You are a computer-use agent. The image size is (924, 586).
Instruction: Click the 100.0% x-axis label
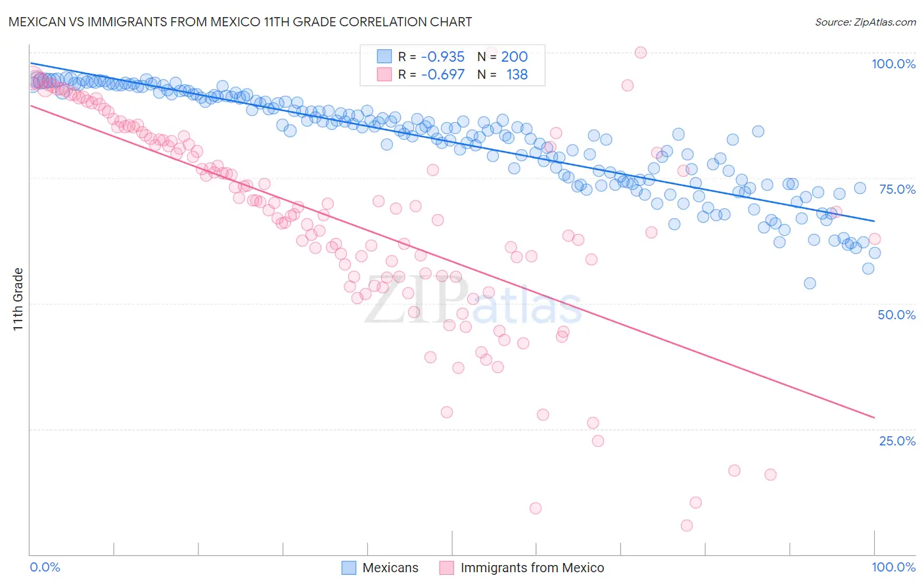coord(893,567)
